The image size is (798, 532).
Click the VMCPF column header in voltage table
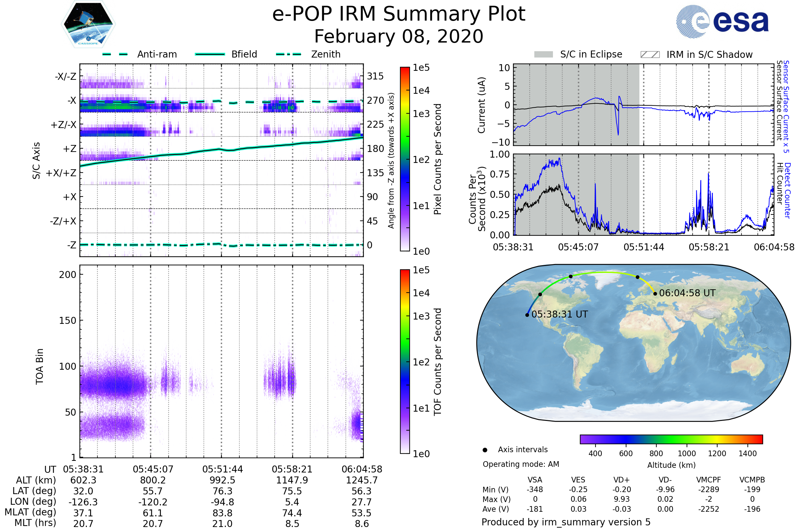[709, 480]
